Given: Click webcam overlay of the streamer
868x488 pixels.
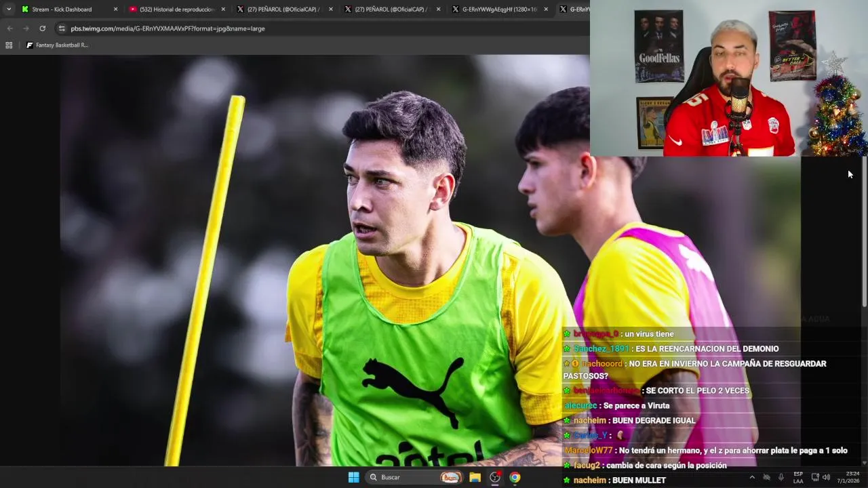Looking at the screenshot, I should [729, 79].
